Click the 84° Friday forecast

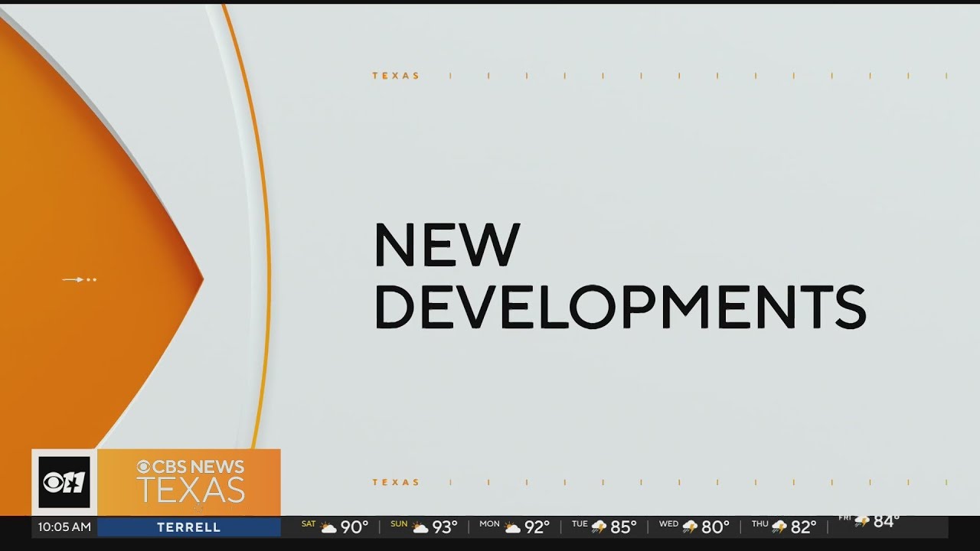[887, 521]
